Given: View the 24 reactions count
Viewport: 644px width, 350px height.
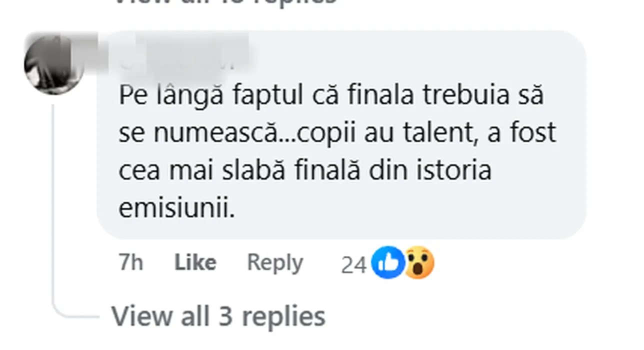Looking at the screenshot, I should tap(353, 264).
